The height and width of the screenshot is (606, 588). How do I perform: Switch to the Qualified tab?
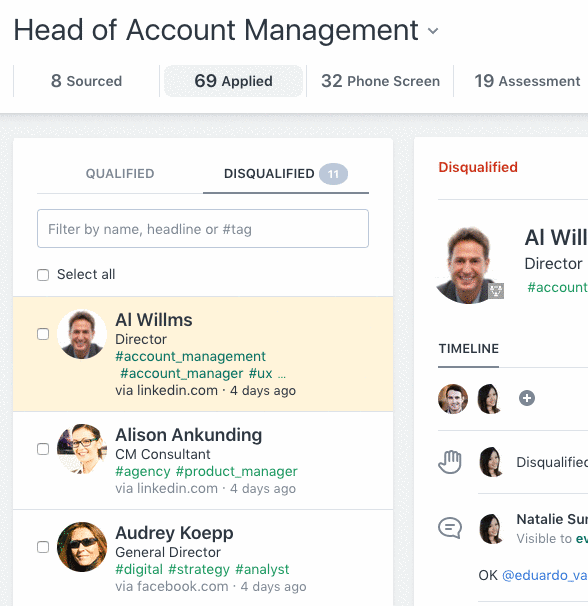point(120,174)
